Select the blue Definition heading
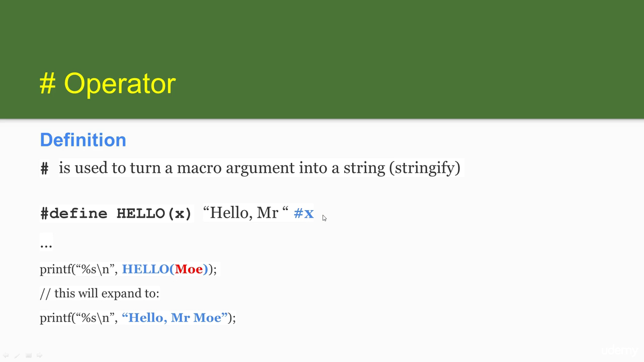Viewport: 644px width, 362px height. pos(83,140)
